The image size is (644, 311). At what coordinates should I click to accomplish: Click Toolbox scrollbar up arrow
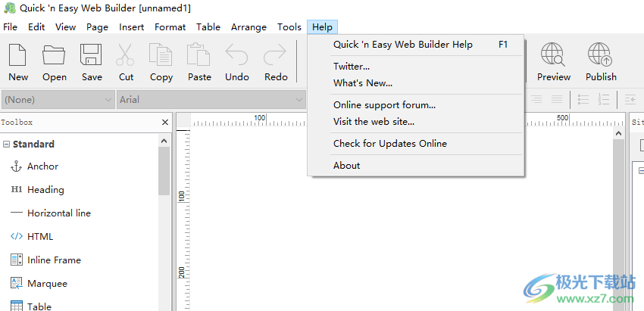click(x=164, y=141)
